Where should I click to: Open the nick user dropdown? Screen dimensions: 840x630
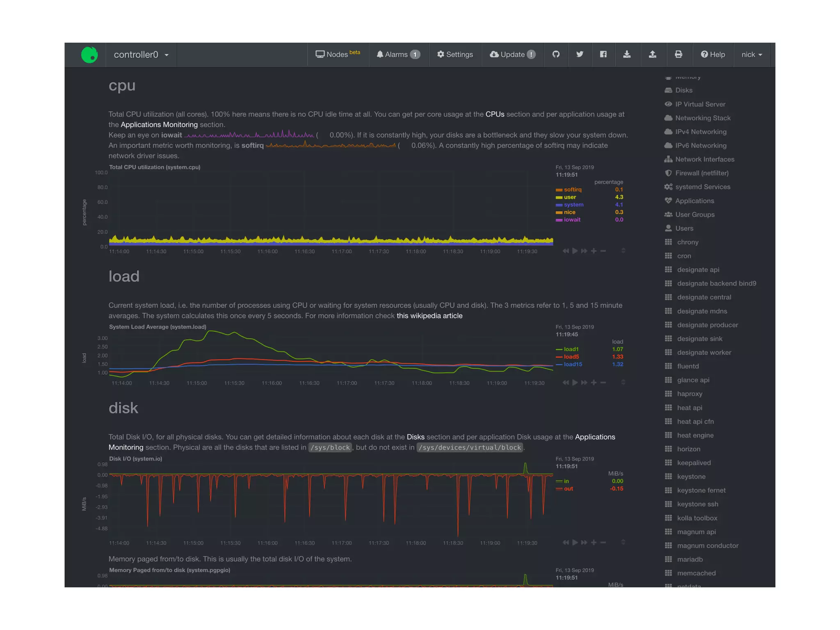(751, 55)
